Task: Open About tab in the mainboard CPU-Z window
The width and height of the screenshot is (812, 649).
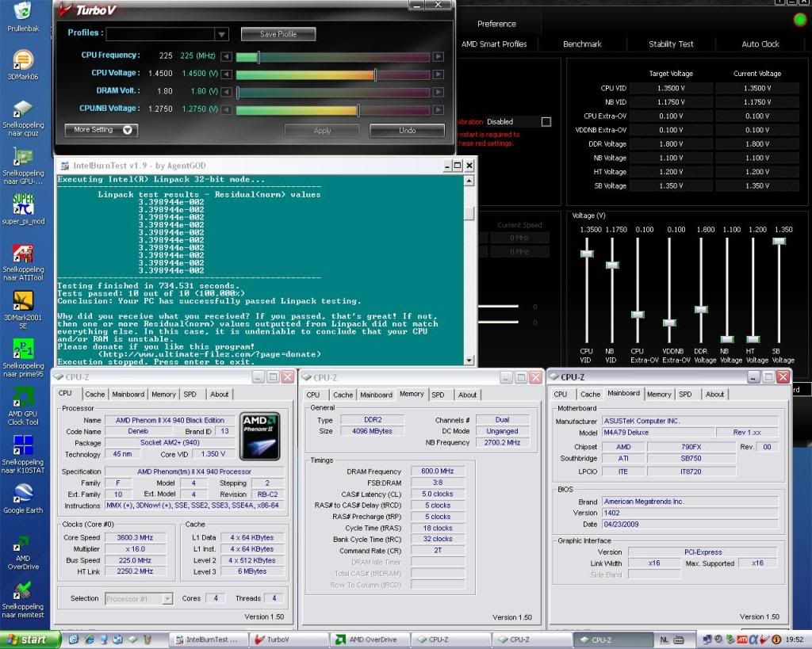Action: coord(714,394)
